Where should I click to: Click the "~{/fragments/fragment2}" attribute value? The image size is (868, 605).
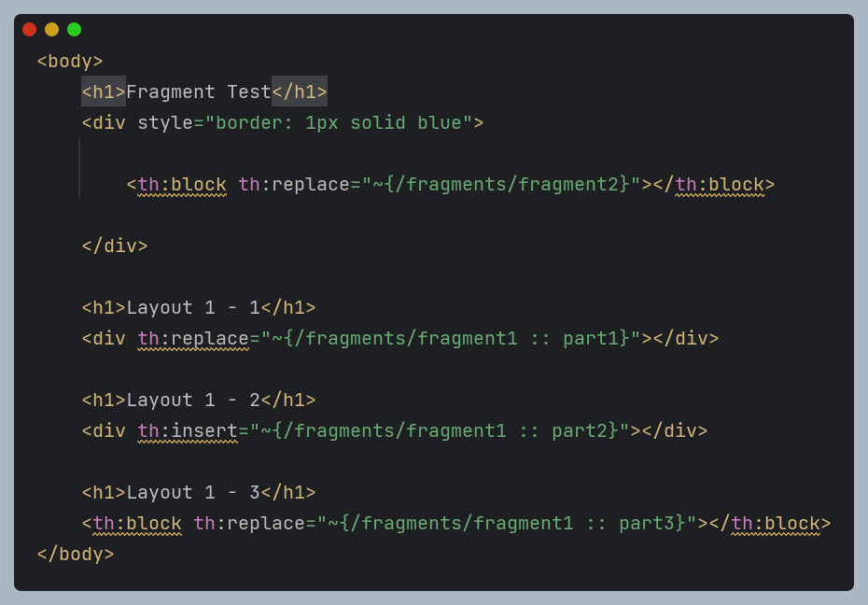pos(501,184)
